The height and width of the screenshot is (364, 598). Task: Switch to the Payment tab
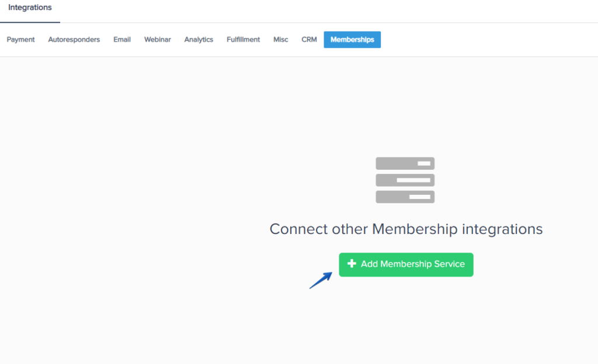(x=21, y=40)
